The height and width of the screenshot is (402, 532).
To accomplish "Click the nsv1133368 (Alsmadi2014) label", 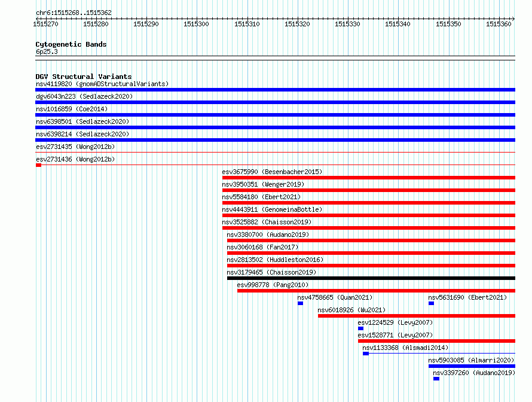I will tap(405, 348).
